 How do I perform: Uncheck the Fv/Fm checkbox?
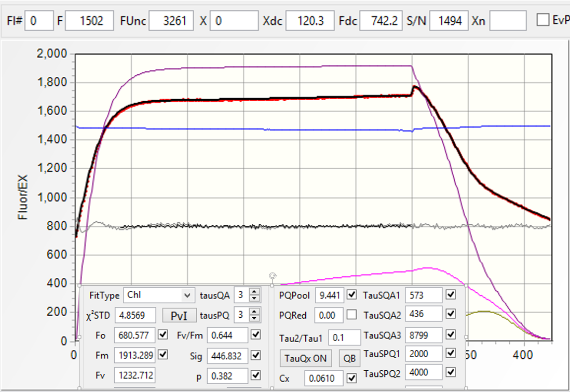point(255,335)
